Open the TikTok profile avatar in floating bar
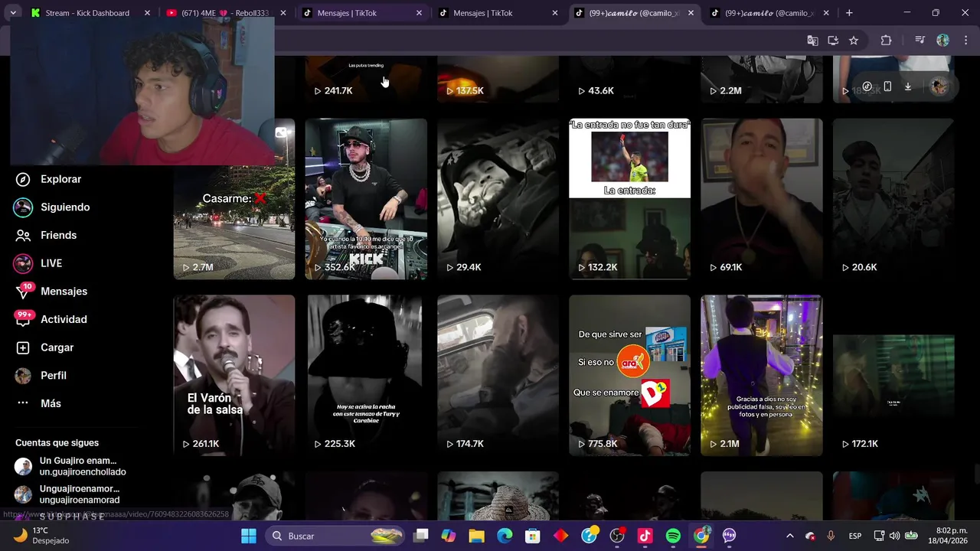Image resolution: width=980 pixels, height=551 pixels. [x=939, y=86]
